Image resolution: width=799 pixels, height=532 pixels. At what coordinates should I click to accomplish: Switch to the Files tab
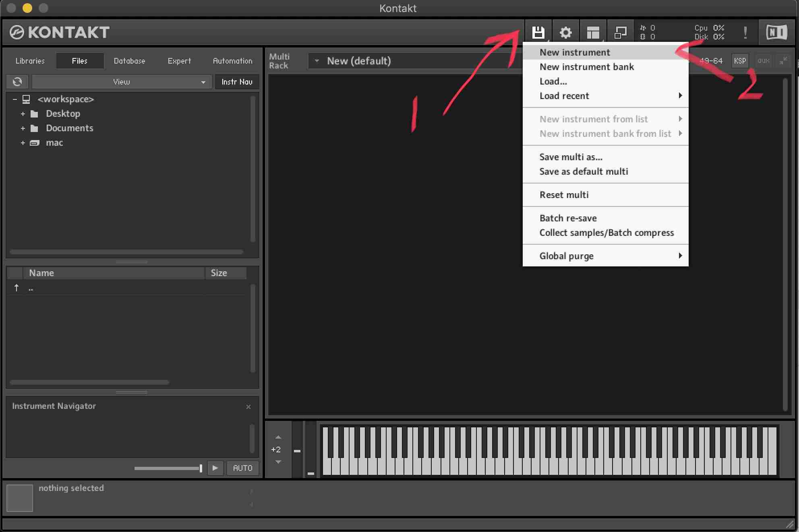tap(80, 61)
